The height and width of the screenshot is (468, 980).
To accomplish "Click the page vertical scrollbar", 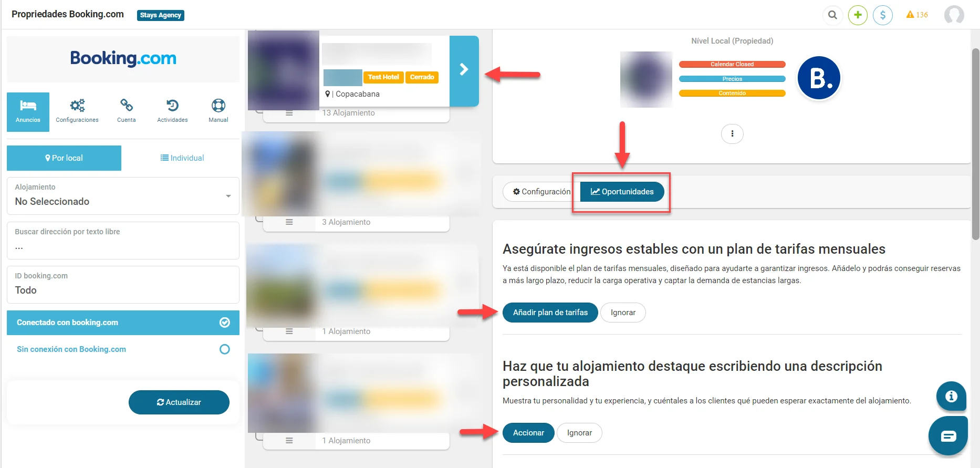I will (975, 143).
